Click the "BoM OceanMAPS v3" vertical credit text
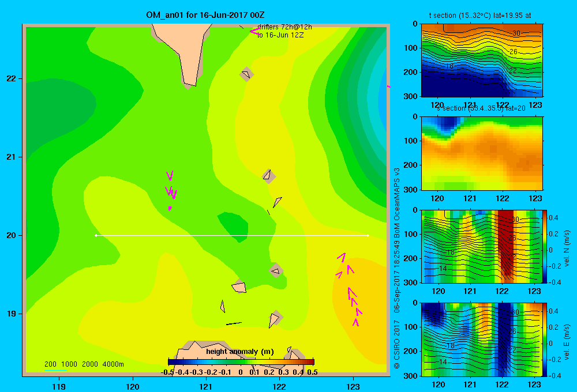577x392 pixels. [x=397, y=202]
